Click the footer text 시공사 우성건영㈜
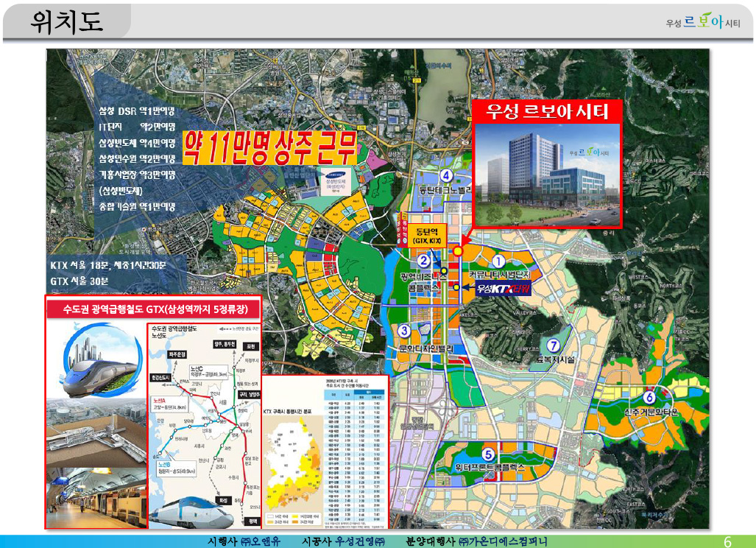 tap(343, 541)
